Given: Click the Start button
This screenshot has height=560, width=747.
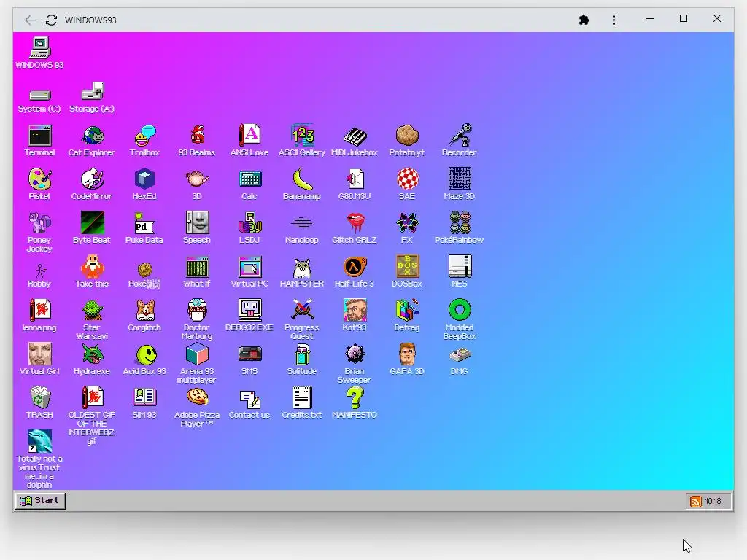Looking at the screenshot, I should tap(41, 501).
